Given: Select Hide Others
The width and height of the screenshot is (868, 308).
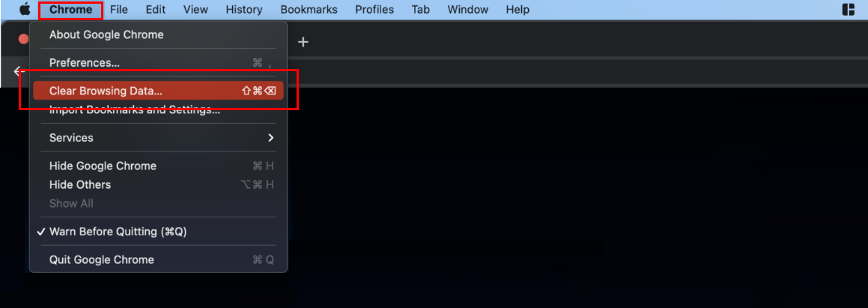Looking at the screenshot, I should pos(158,184).
